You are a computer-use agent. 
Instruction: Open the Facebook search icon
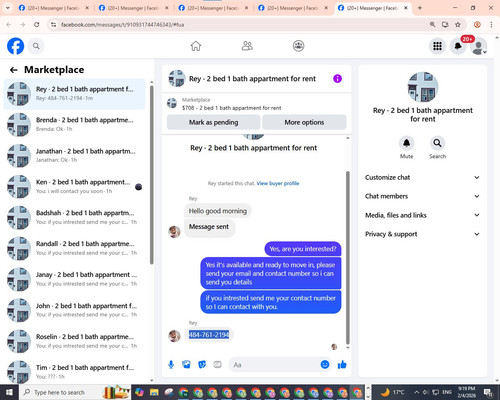click(36, 46)
